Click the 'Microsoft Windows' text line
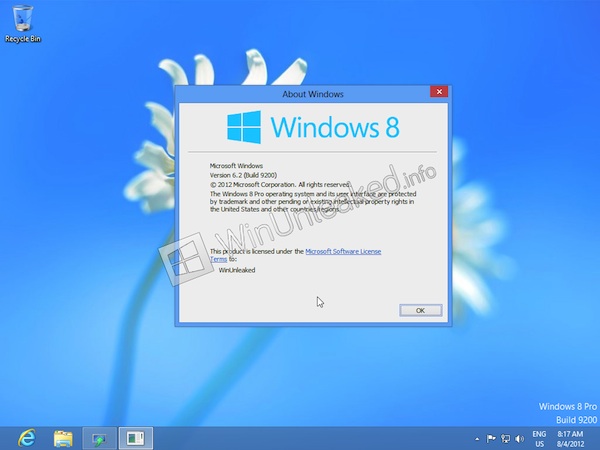 (236, 166)
